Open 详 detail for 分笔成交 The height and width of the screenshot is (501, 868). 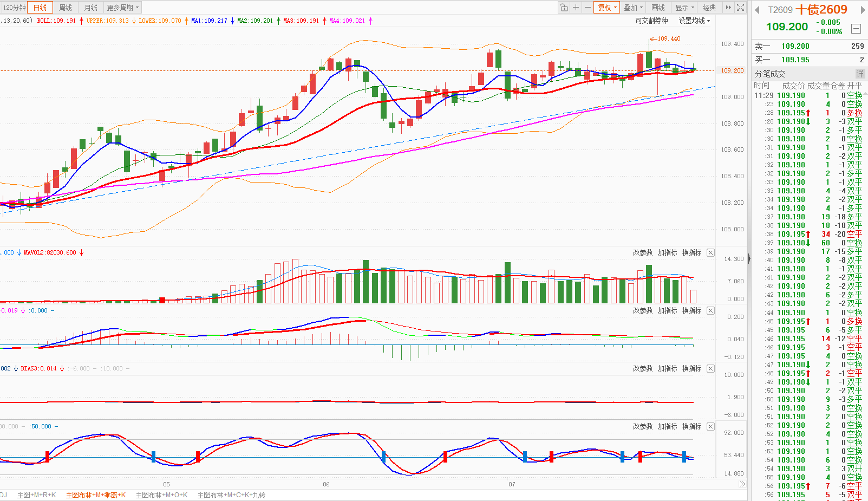point(860,74)
